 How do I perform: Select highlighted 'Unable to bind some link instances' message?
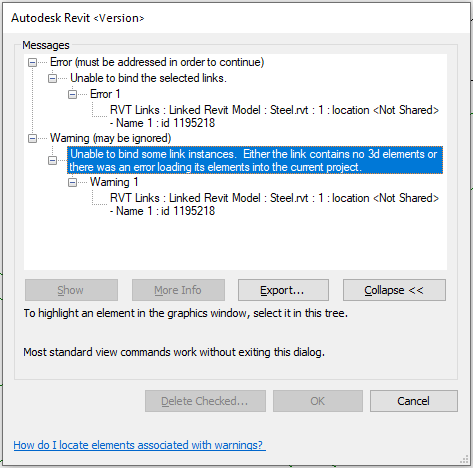pyautogui.click(x=255, y=160)
